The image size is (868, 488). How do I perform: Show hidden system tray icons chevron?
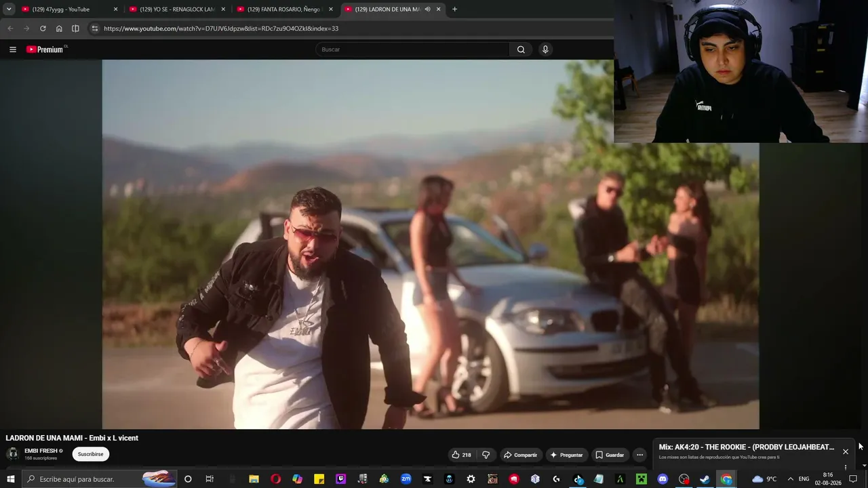(790, 479)
